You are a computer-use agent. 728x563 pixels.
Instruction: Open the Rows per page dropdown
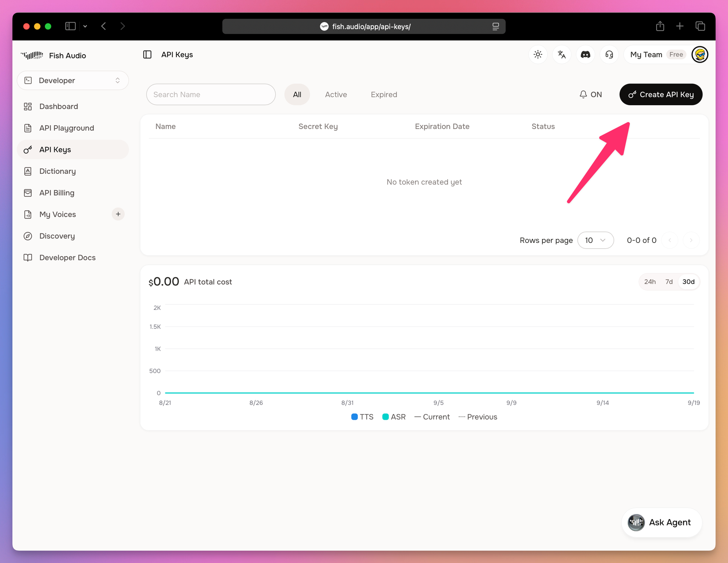(596, 240)
